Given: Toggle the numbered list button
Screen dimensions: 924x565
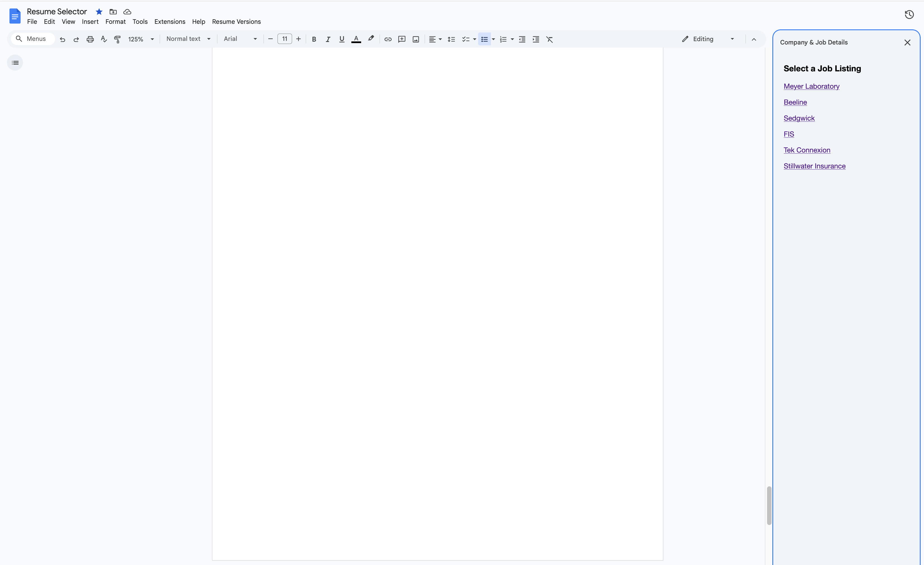Looking at the screenshot, I should [x=503, y=39].
